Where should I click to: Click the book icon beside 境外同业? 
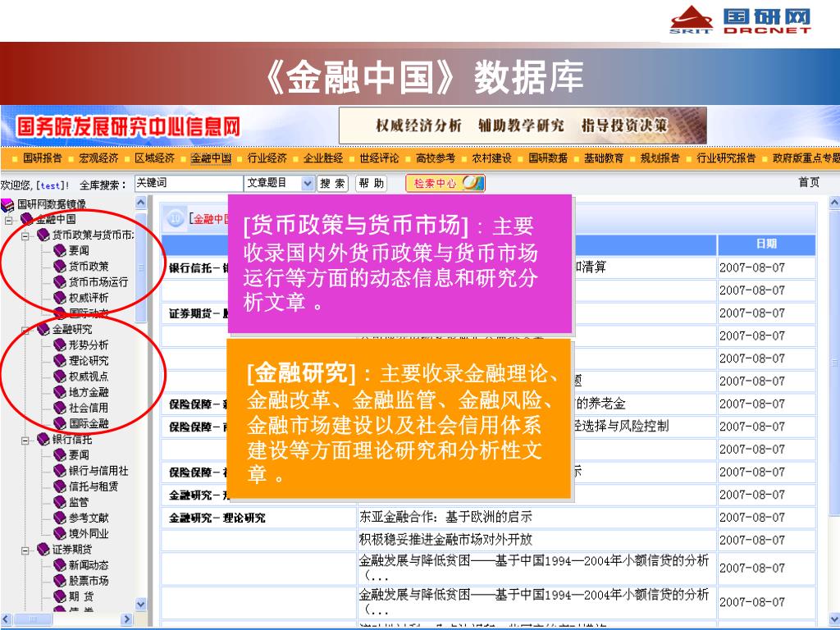point(60,533)
